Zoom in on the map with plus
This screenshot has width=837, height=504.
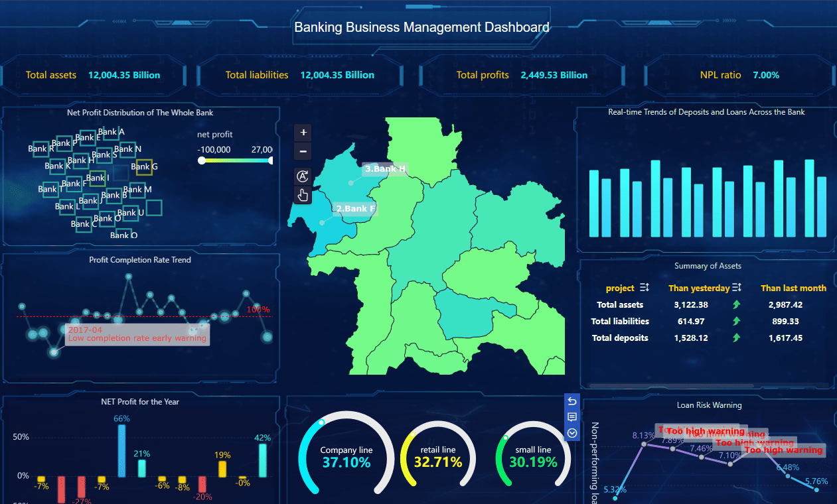pos(303,133)
